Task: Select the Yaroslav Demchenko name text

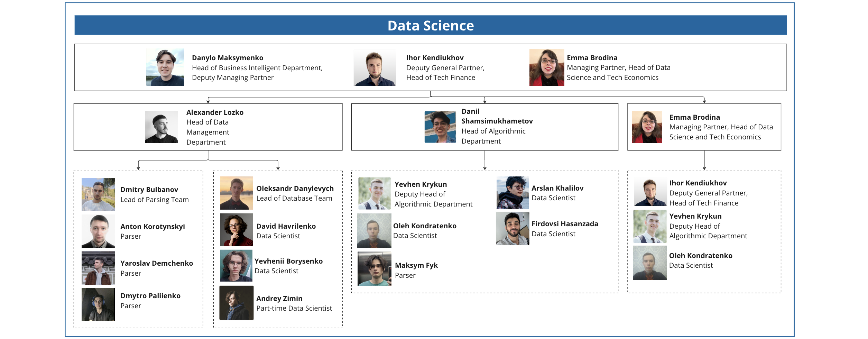Action: 156,263
